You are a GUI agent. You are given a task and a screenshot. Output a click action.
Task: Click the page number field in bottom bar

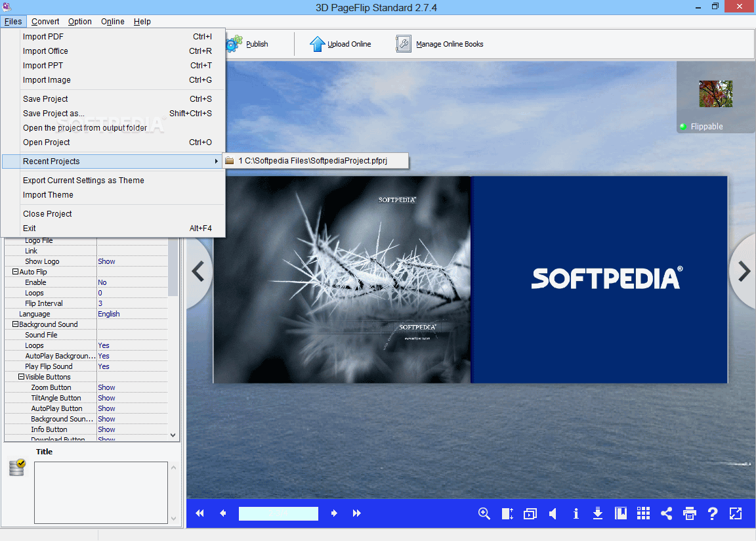pos(278,513)
